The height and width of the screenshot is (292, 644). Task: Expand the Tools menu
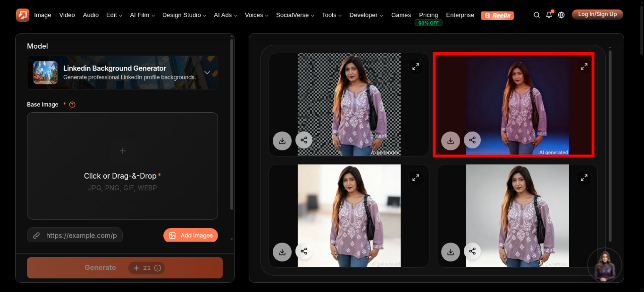coord(332,15)
